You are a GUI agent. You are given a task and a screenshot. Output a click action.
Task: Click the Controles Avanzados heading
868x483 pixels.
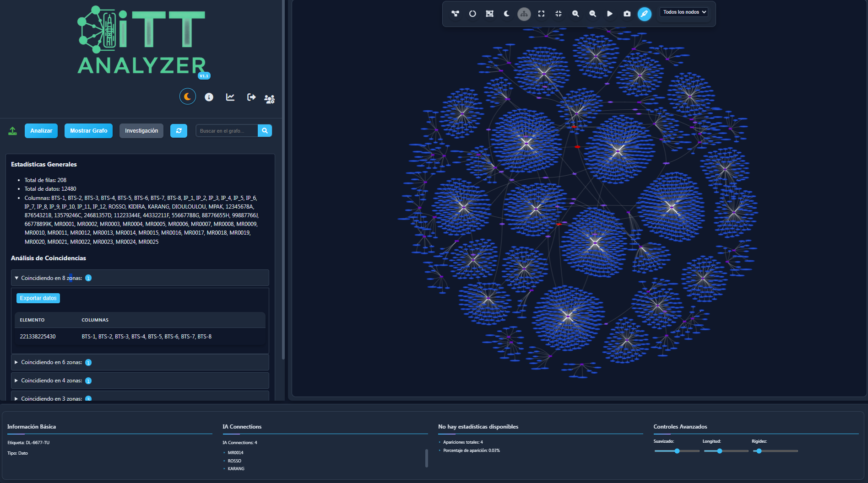click(x=680, y=427)
